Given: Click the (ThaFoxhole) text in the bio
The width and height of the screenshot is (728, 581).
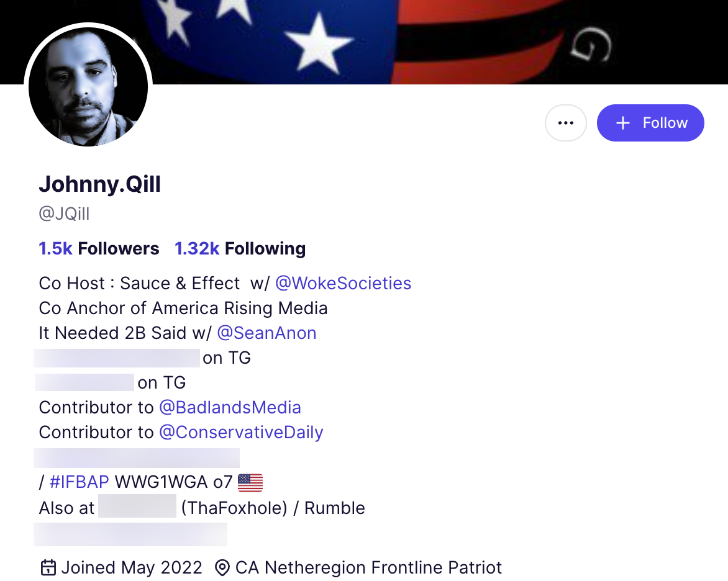Looking at the screenshot, I should [x=234, y=508].
